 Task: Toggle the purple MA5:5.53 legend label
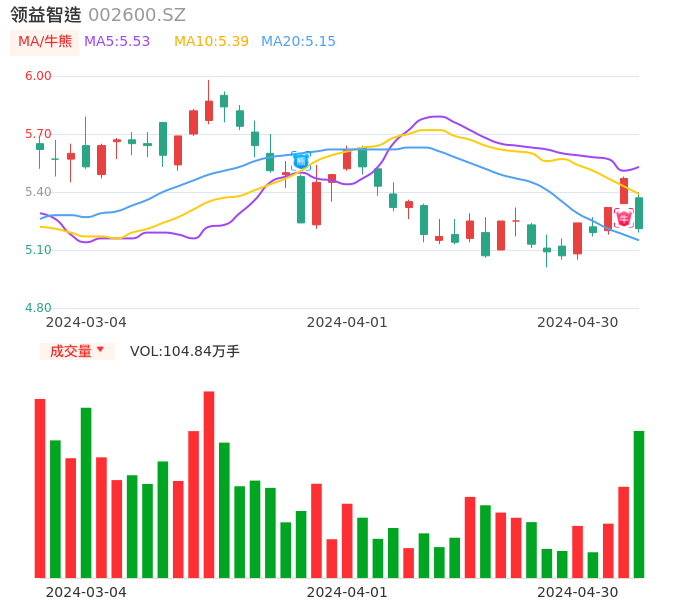click(x=117, y=42)
